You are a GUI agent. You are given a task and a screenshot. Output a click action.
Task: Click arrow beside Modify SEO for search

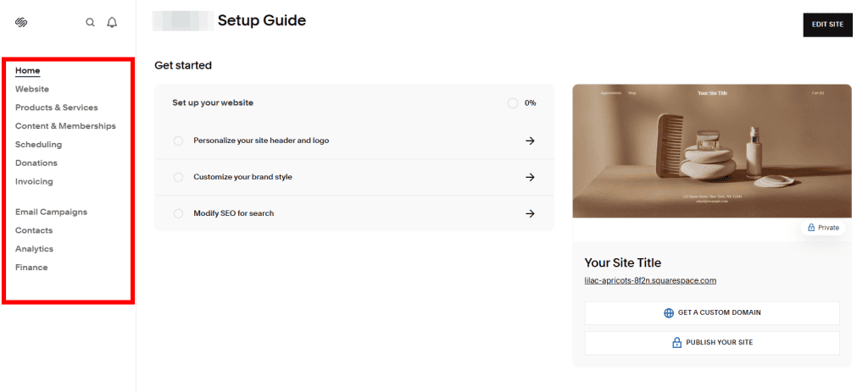click(530, 213)
